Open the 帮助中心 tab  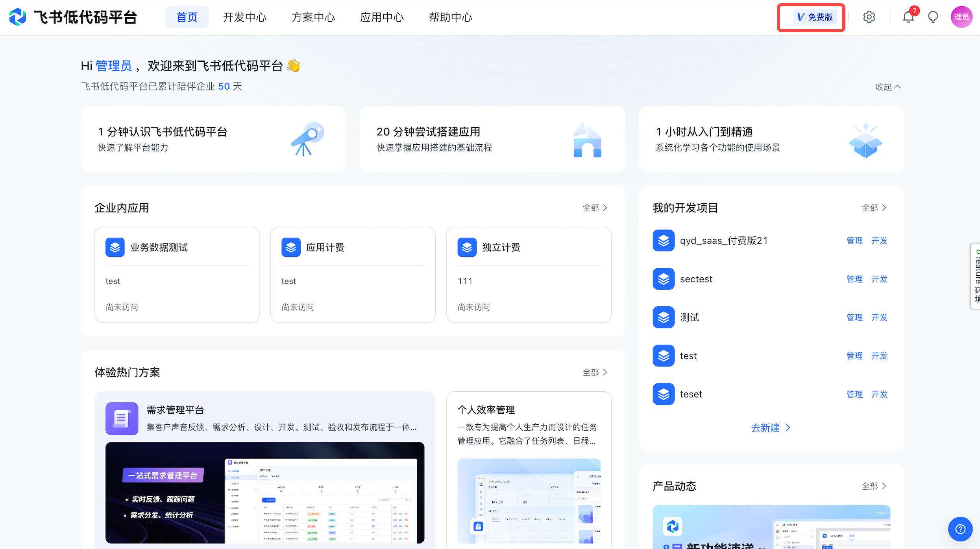pyautogui.click(x=450, y=17)
